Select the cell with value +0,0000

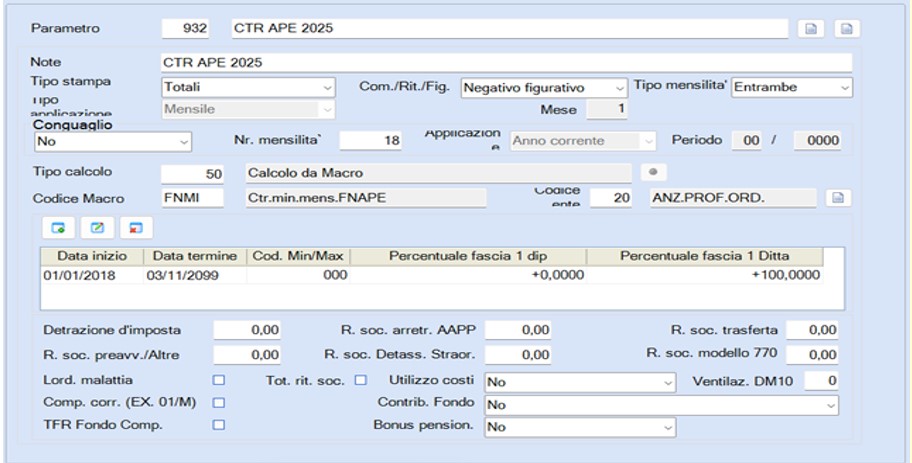[x=468, y=275]
